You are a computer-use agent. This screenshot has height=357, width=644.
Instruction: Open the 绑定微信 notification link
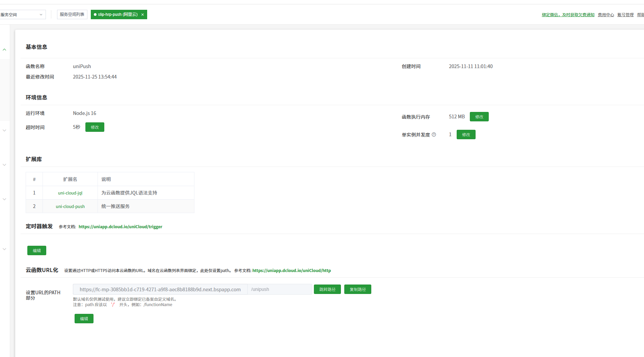tap(568, 15)
